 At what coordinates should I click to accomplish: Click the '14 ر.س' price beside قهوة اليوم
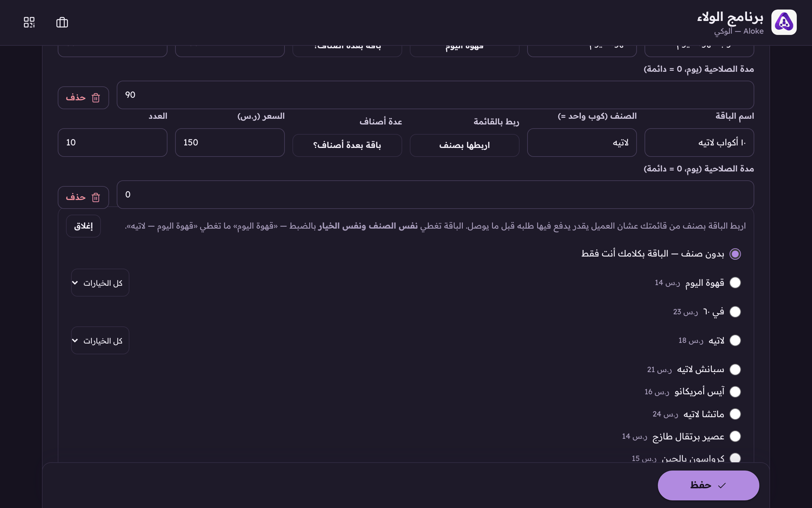pyautogui.click(x=667, y=283)
